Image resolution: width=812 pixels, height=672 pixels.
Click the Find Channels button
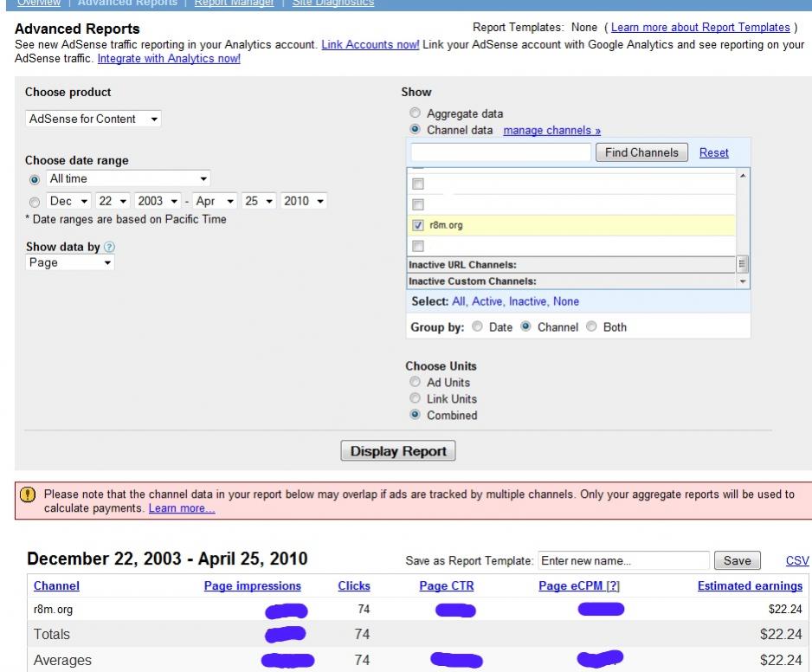(641, 152)
